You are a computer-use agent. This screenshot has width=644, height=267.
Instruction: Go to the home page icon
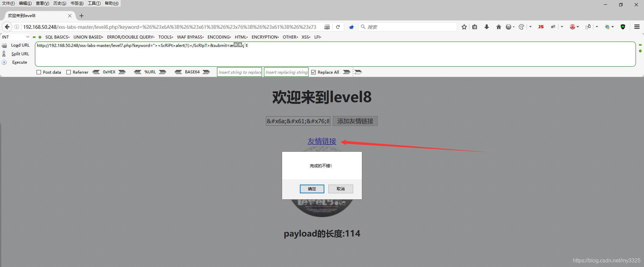499,27
